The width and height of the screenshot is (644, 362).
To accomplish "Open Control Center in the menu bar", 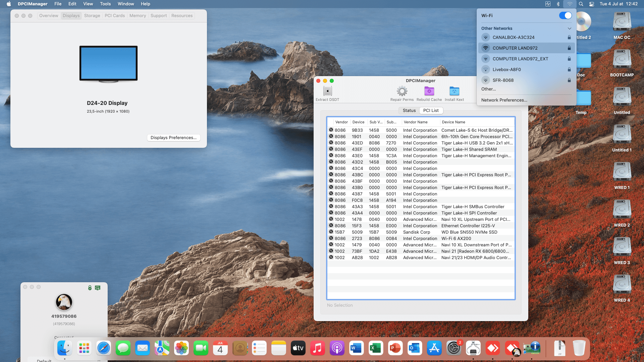I will (x=592, y=4).
